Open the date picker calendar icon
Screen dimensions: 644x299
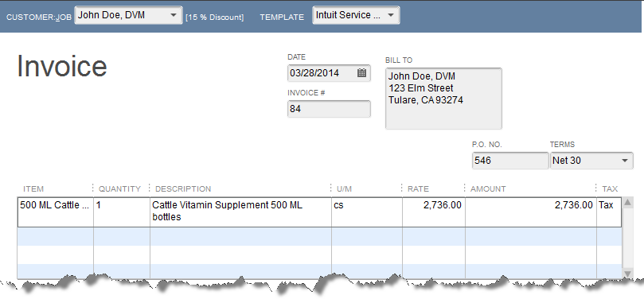(x=361, y=73)
